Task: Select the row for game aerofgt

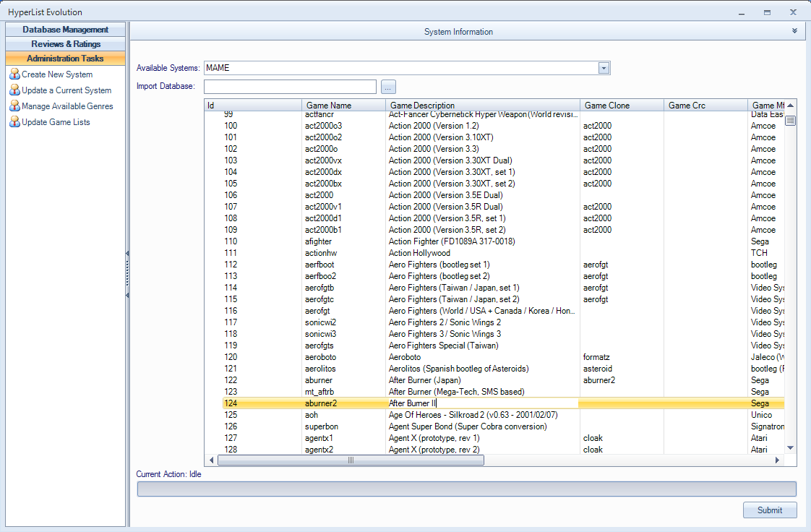Action: tap(321, 311)
